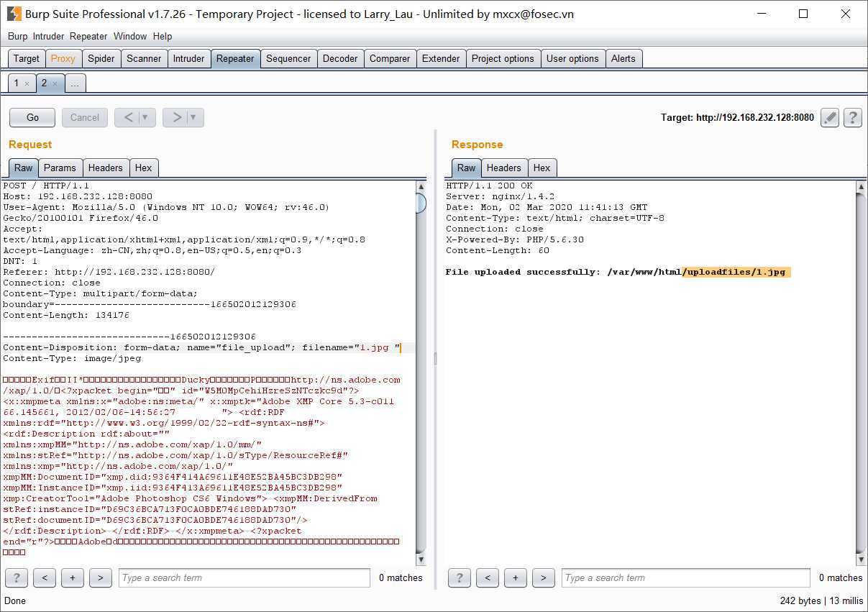Viewport: 868px width, 612px height.
Task: Select Repeater sub-tab 1
Action: (17, 83)
